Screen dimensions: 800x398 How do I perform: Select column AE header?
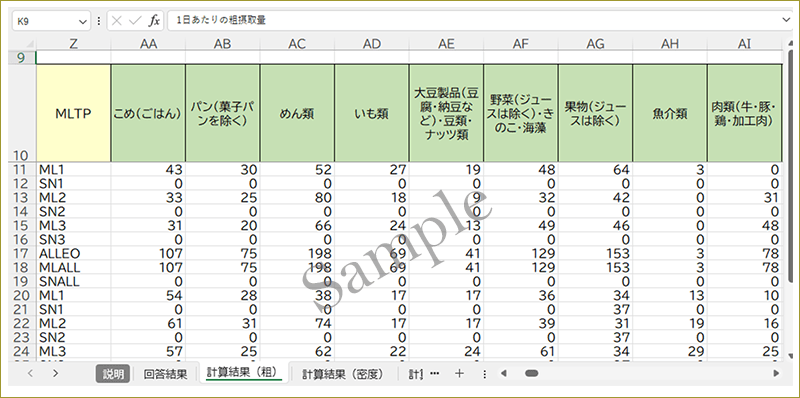pyautogui.click(x=446, y=44)
